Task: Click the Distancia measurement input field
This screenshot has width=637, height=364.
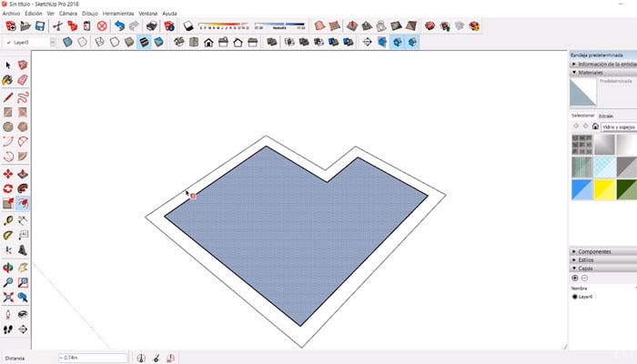Action: 93,358
